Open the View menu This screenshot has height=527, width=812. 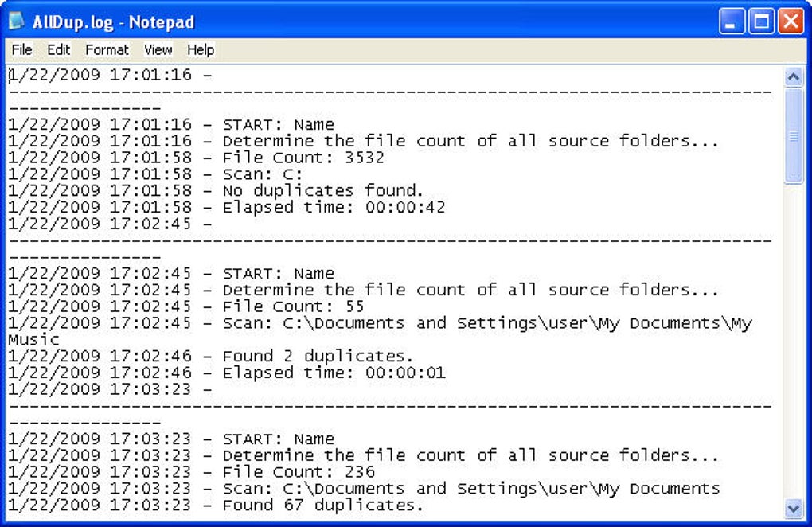pyautogui.click(x=158, y=50)
